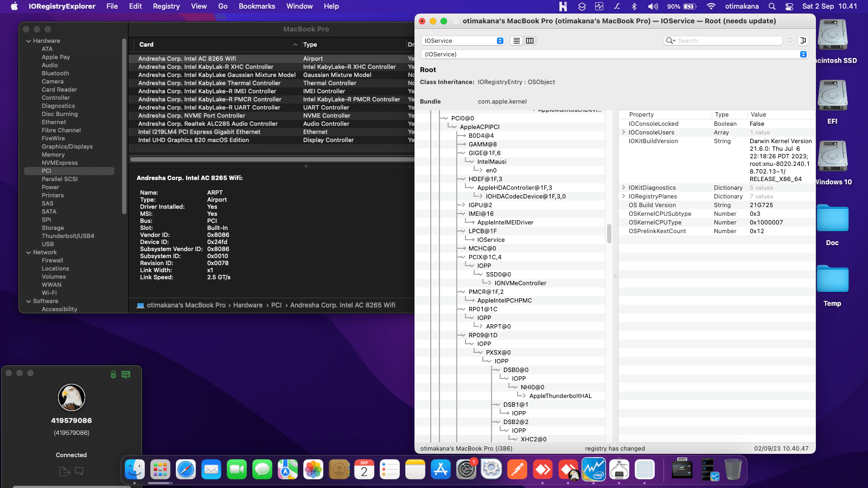868x488 pixels.
Task: Open the Bookmarks menu
Action: click(257, 7)
